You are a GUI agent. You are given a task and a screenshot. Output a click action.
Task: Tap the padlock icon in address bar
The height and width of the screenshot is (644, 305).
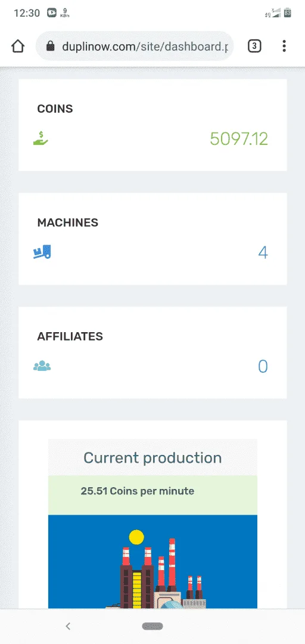51,46
